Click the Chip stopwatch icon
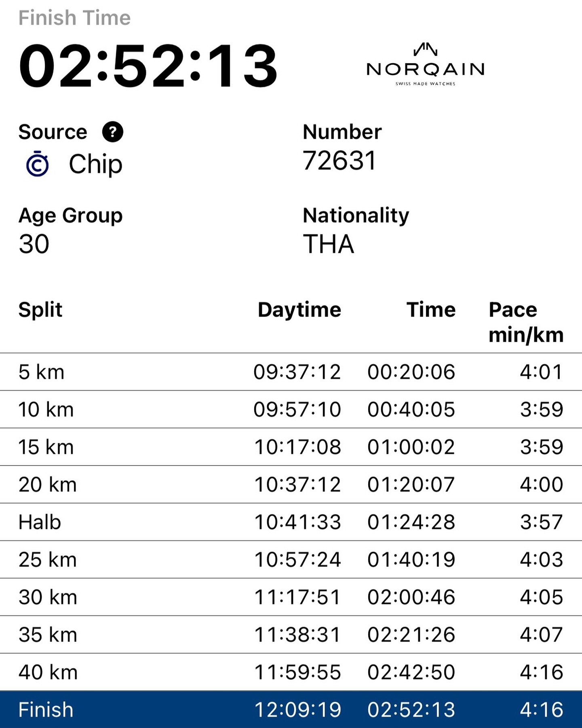Image resolution: width=582 pixels, height=728 pixels. click(x=38, y=164)
